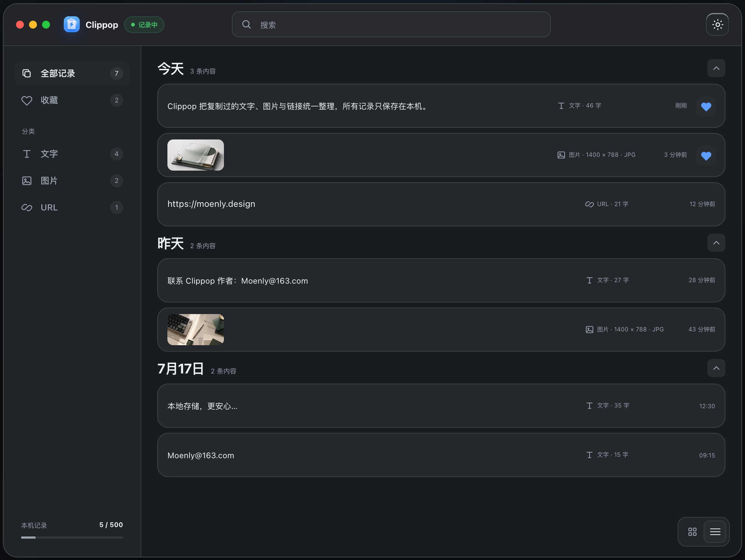Image resolution: width=745 pixels, height=560 pixels.
Task: Click the 28 分钟前 timestamp
Action: click(702, 280)
